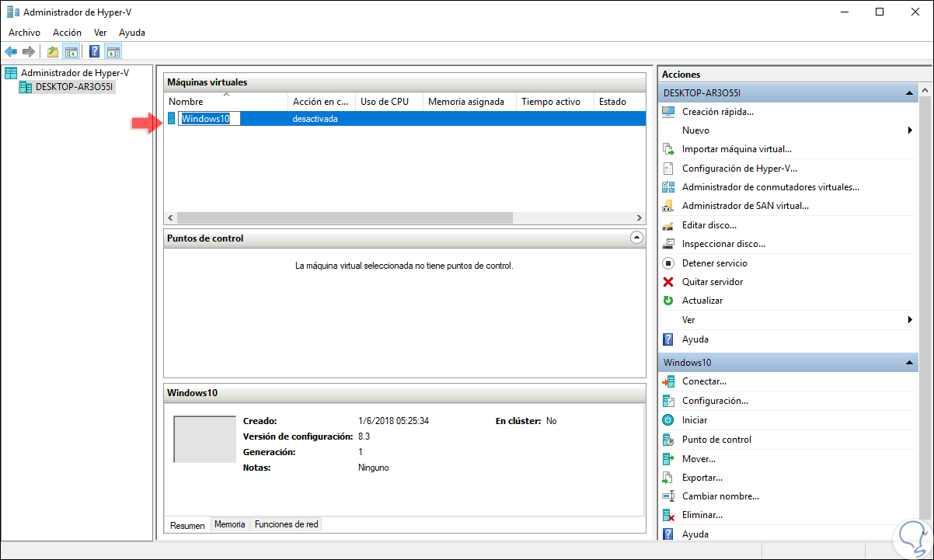Select DESKTOP-AR3O55I server in tree
Image resolution: width=934 pixels, height=560 pixels.
coord(75,87)
